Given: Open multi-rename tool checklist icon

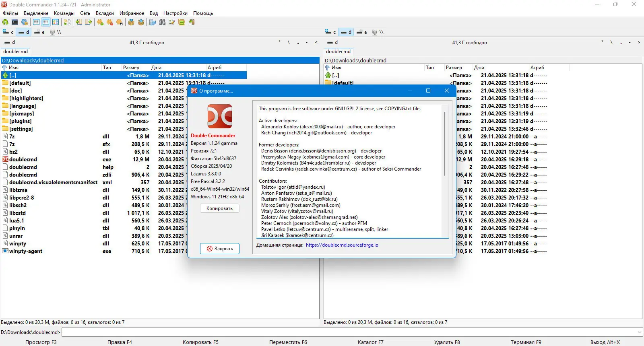Looking at the screenshot, I should [x=172, y=22].
